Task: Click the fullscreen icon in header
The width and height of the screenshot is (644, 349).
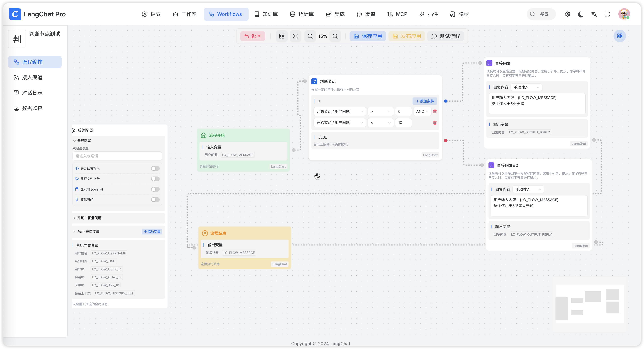Action: tap(607, 14)
